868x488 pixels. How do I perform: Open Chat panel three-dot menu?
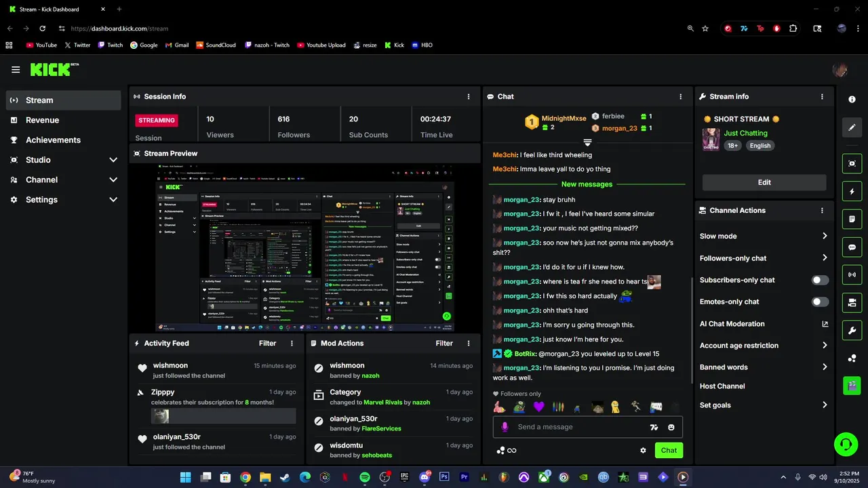click(x=680, y=96)
